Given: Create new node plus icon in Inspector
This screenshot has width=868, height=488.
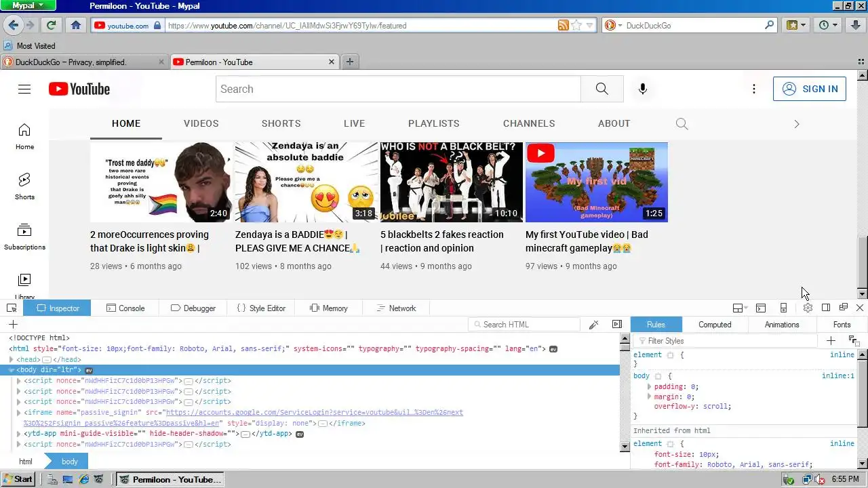Looking at the screenshot, I should point(13,325).
